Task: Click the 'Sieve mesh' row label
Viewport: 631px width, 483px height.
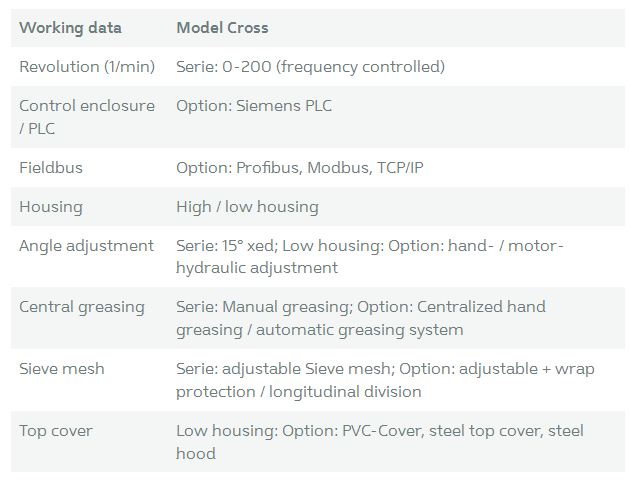Action: click(62, 369)
